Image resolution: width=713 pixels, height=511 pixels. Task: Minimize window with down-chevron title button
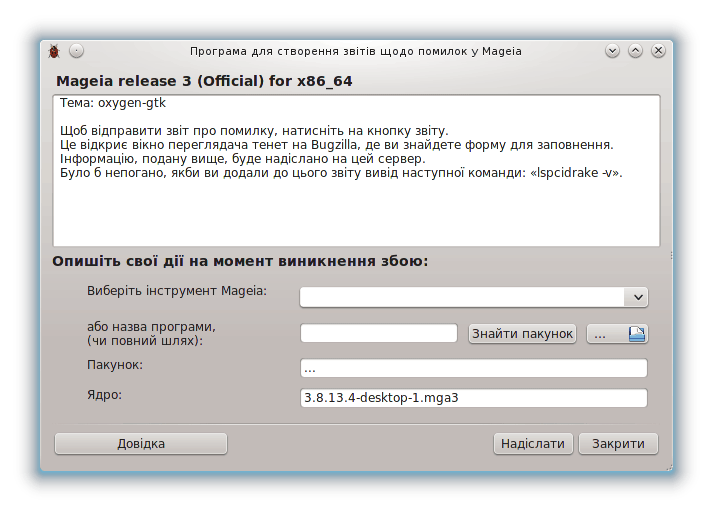click(612, 50)
